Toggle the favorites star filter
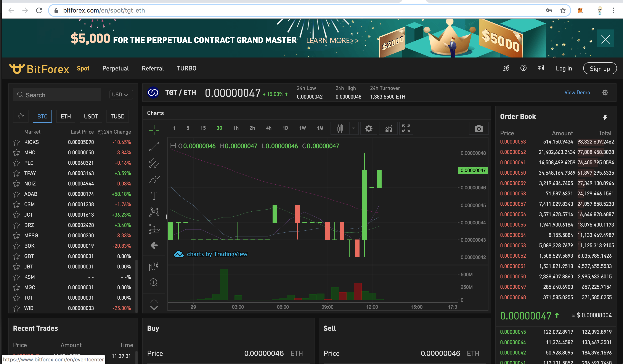Image resolution: width=623 pixels, height=364 pixels. click(21, 116)
